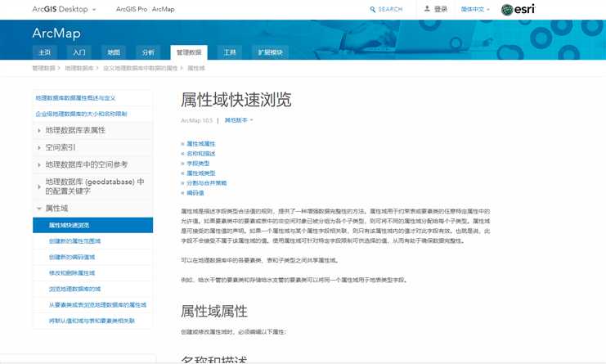Click the search magnifier icon
The width and height of the screenshot is (606, 364).
click(x=373, y=9)
